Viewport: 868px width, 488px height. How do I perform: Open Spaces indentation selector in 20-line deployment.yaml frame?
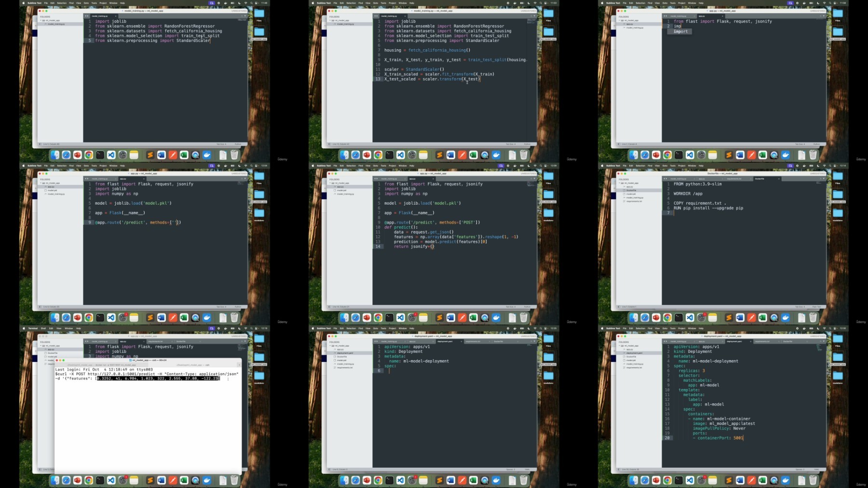click(x=800, y=469)
